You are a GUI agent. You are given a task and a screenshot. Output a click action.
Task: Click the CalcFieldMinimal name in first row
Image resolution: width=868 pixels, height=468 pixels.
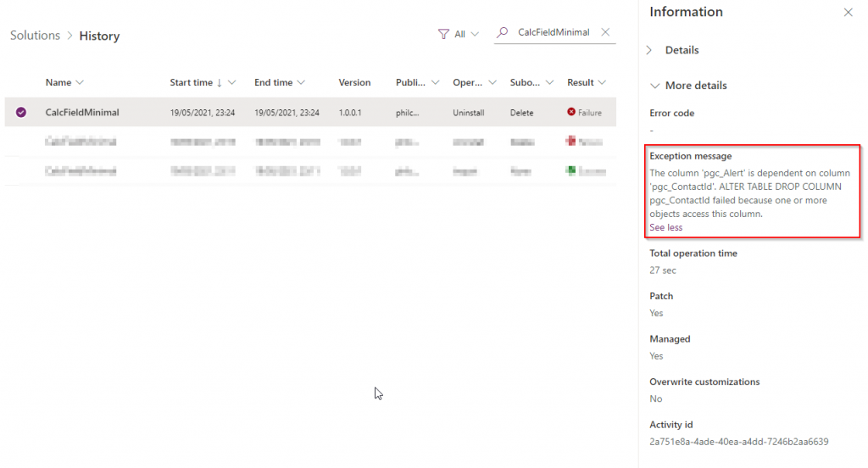82,113
